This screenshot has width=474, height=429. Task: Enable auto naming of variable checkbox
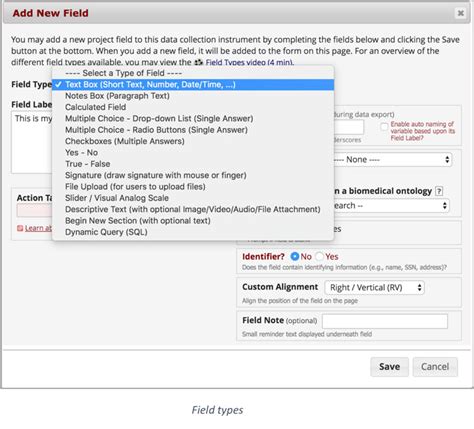[x=384, y=127]
